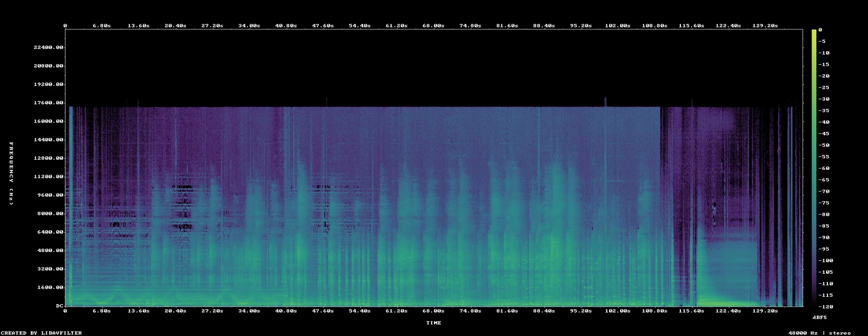Viewport: 868px width, 336px height.
Task: Click 68.00s on the bottom time axis
Action: point(434,311)
